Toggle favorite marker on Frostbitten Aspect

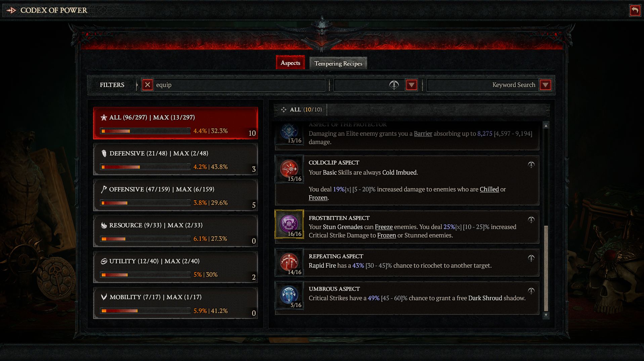[531, 220]
